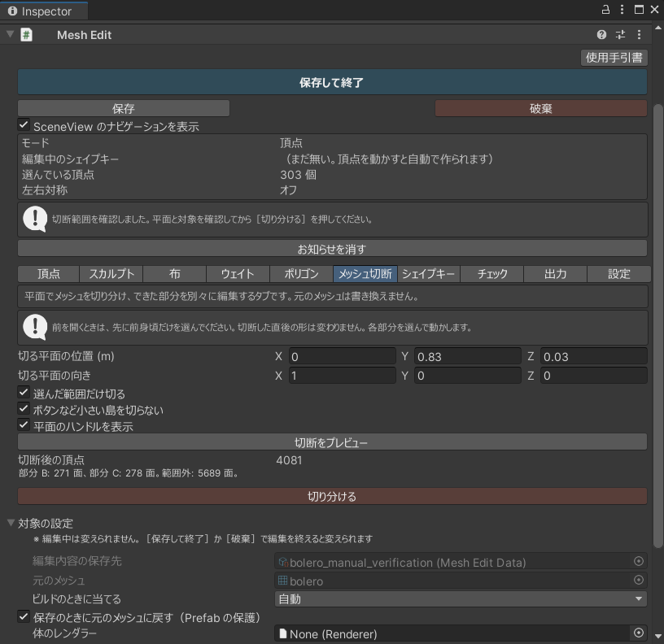Click the 切る平面の向き label
664x644 pixels.
55,376
